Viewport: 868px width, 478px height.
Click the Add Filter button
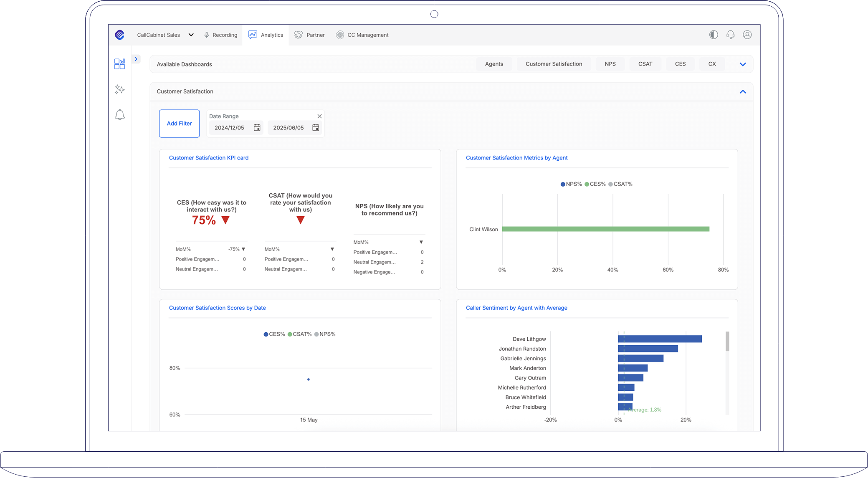(179, 124)
